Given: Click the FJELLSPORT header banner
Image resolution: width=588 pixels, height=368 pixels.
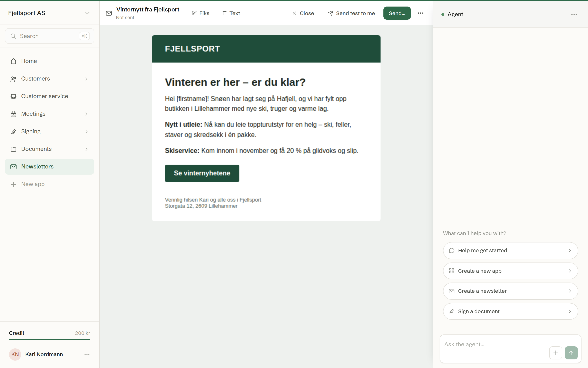Looking at the screenshot, I should (266, 49).
